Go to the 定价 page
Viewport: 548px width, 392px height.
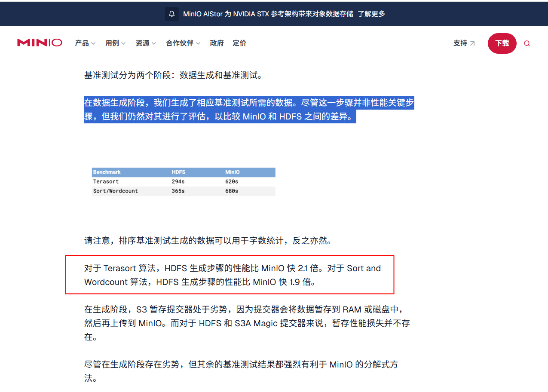click(x=239, y=43)
